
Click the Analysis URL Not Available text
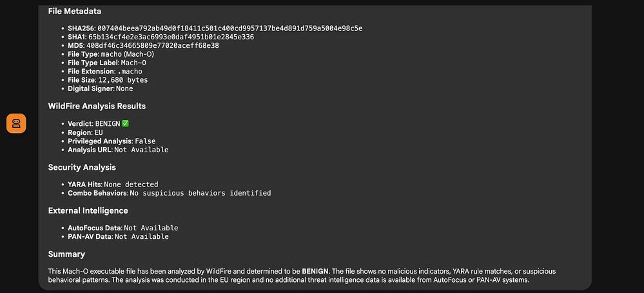141,150
